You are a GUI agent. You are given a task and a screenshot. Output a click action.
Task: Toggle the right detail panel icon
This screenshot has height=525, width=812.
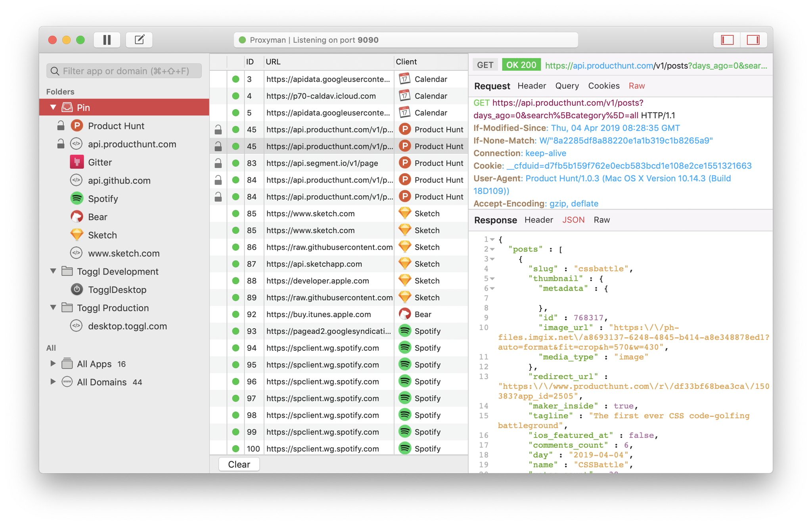coord(753,40)
